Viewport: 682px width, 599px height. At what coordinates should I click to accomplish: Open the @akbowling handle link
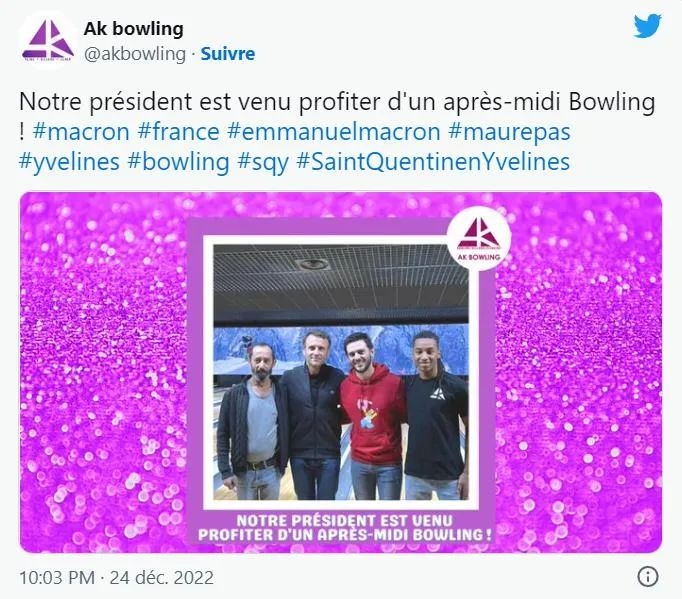pos(134,54)
